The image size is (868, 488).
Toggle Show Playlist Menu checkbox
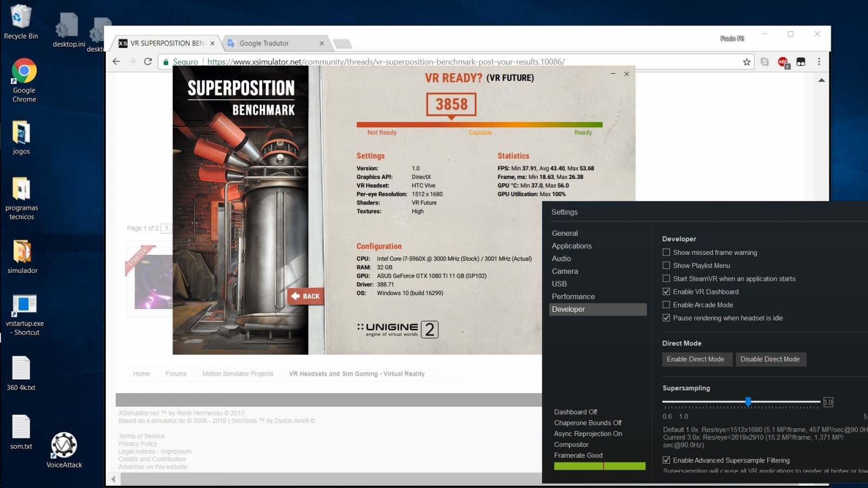pyautogui.click(x=666, y=265)
